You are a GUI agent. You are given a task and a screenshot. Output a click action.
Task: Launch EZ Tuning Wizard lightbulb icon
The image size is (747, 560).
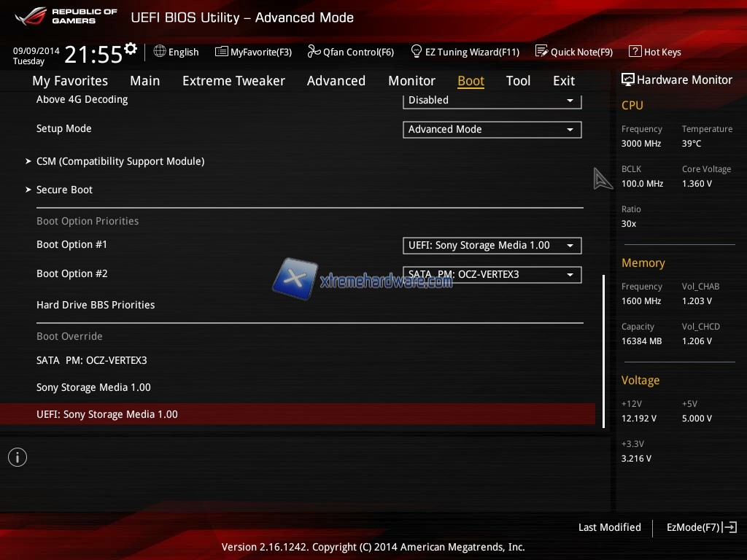pos(417,52)
